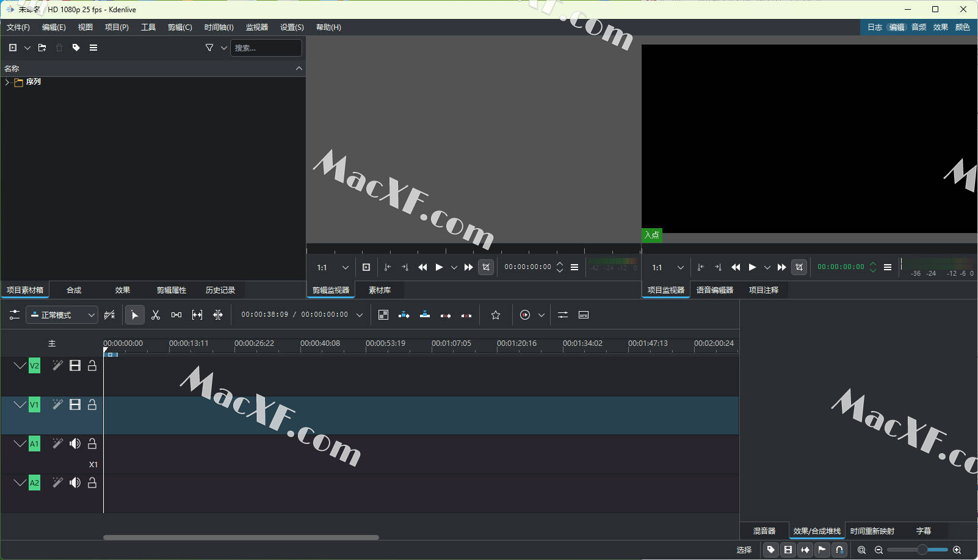Click the 主 master track label
Image resolution: width=978 pixels, height=560 pixels.
52,343
